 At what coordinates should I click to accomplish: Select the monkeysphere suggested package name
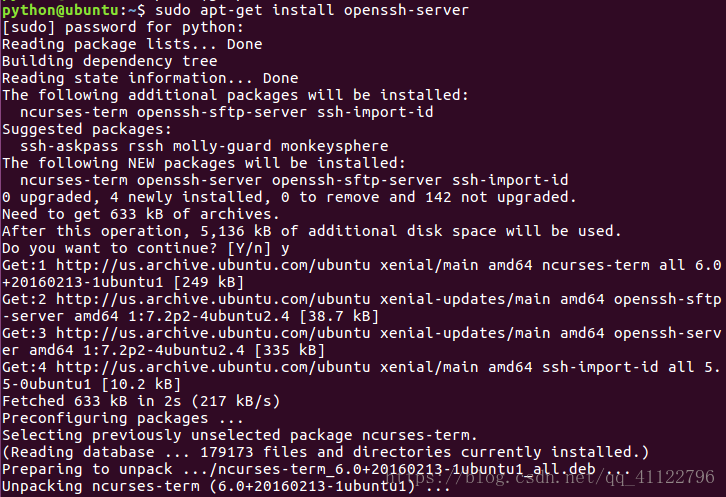pos(321,146)
